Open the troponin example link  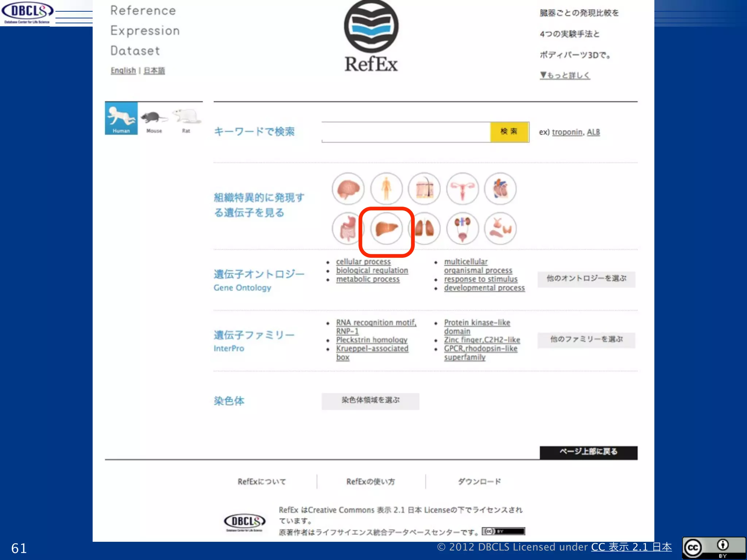pyautogui.click(x=567, y=132)
